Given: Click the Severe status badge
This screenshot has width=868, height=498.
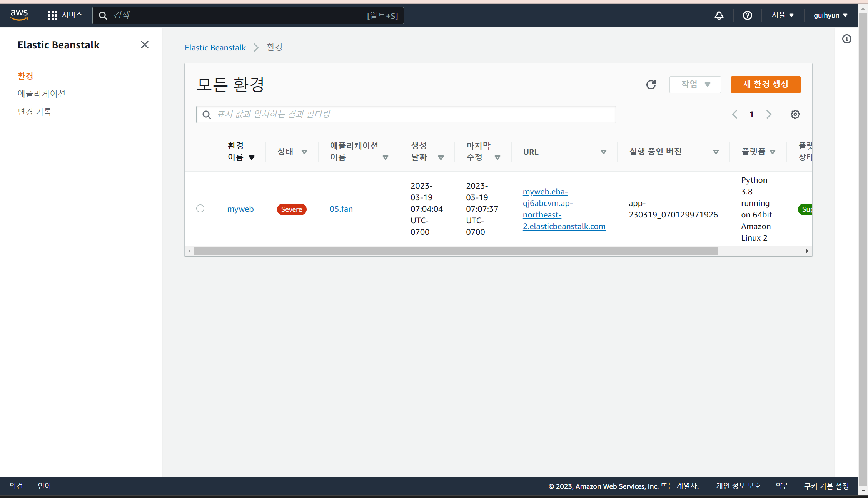Looking at the screenshot, I should tap(292, 209).
